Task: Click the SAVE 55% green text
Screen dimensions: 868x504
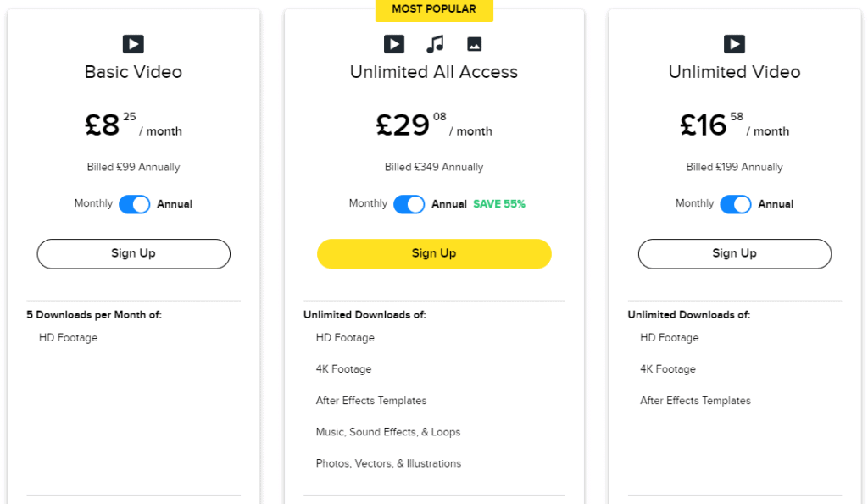Action: click(498, 204)
